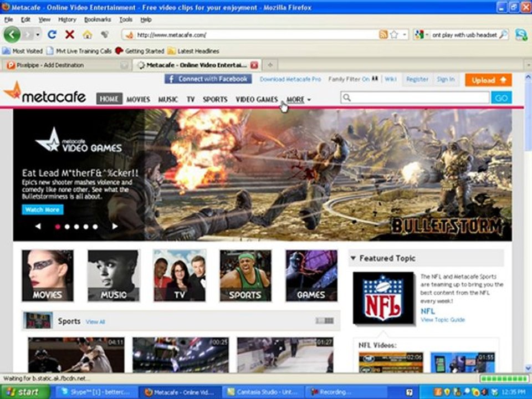
Task: Select the MOVIES navigation tab
Action: tap(138, 99)
